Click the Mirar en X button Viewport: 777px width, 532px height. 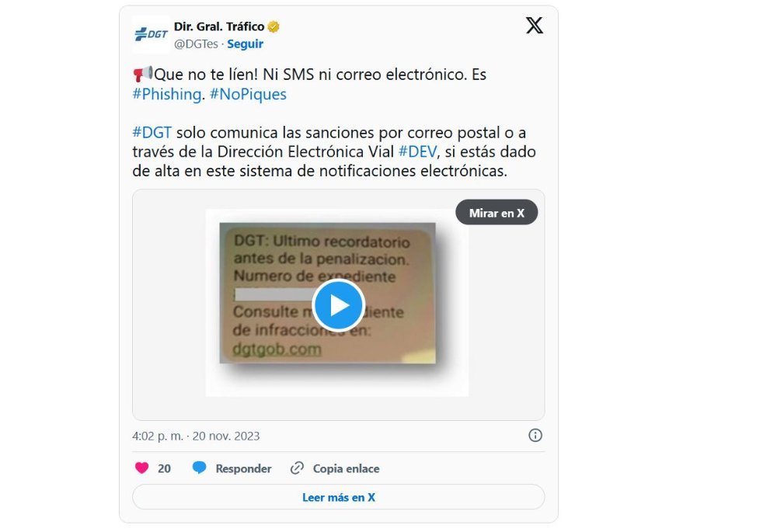497,213
